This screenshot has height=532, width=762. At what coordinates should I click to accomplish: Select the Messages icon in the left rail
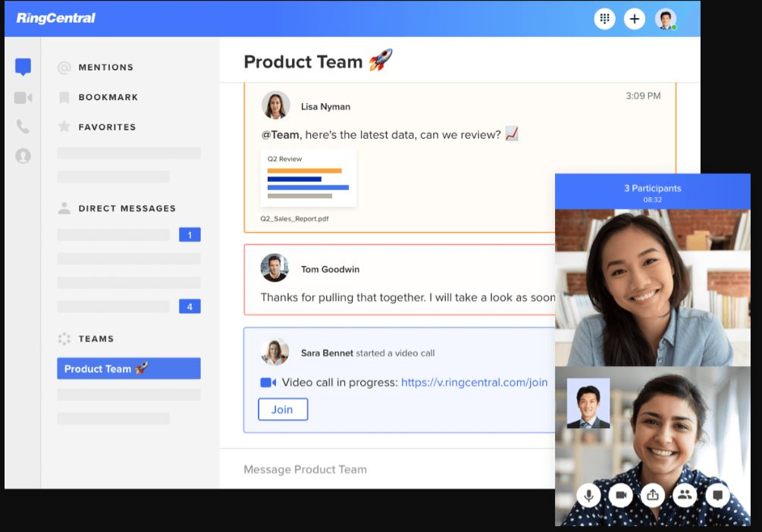22,67
